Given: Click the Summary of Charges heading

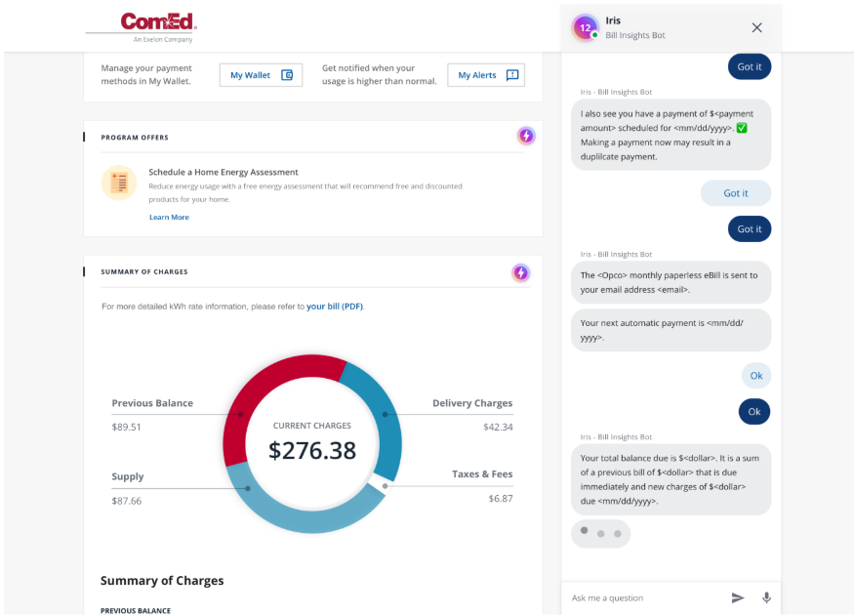Looking at the screenshot, I should tap(162, 581).
